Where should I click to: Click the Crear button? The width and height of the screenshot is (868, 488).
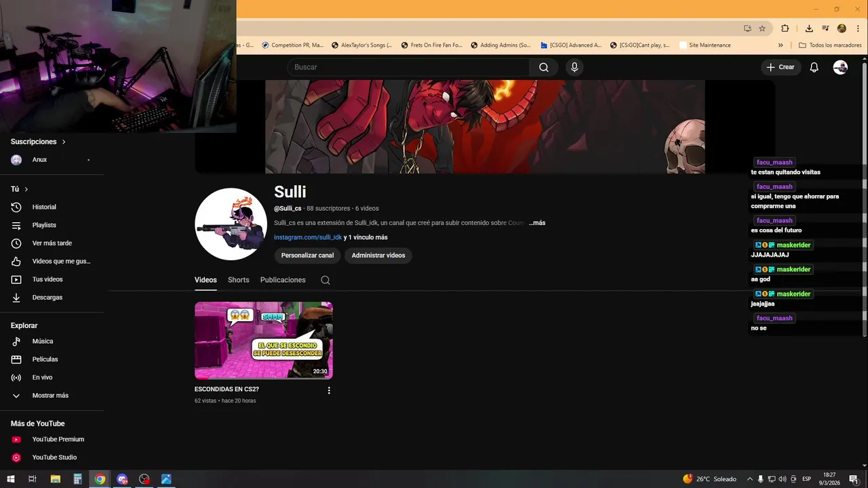(x=781, y=67)
